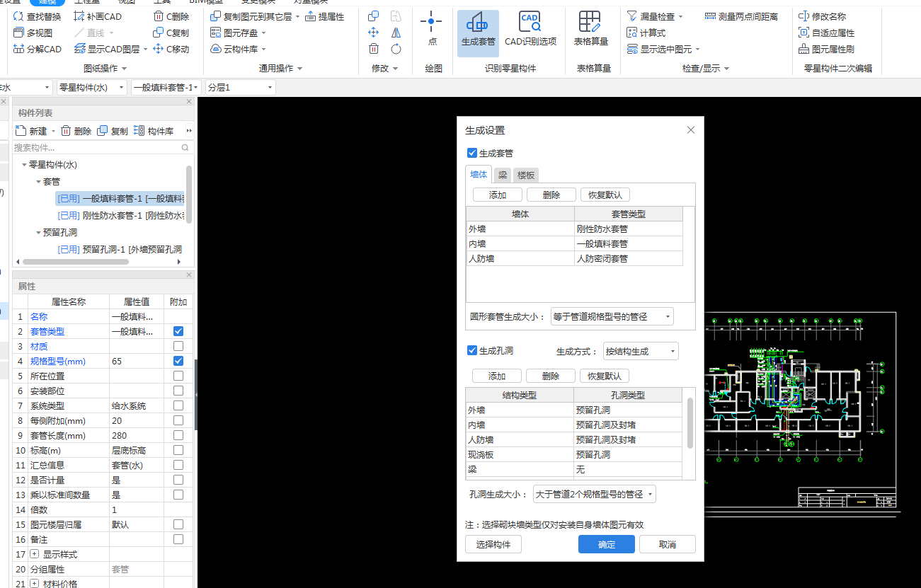Click 构件库 in the component list toolbar
Screen dimensions: 921x588
point(154,131)
